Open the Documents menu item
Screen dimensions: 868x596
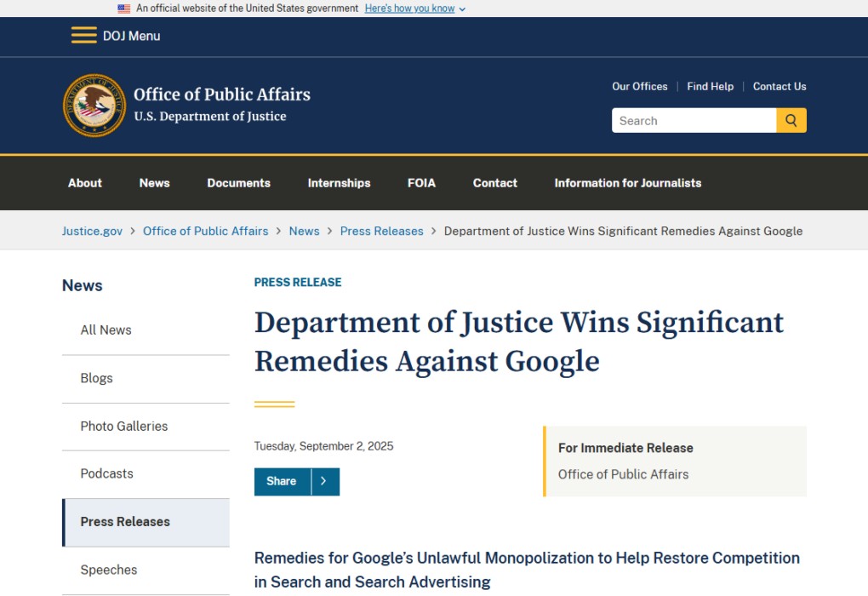[x=238, y=183]
